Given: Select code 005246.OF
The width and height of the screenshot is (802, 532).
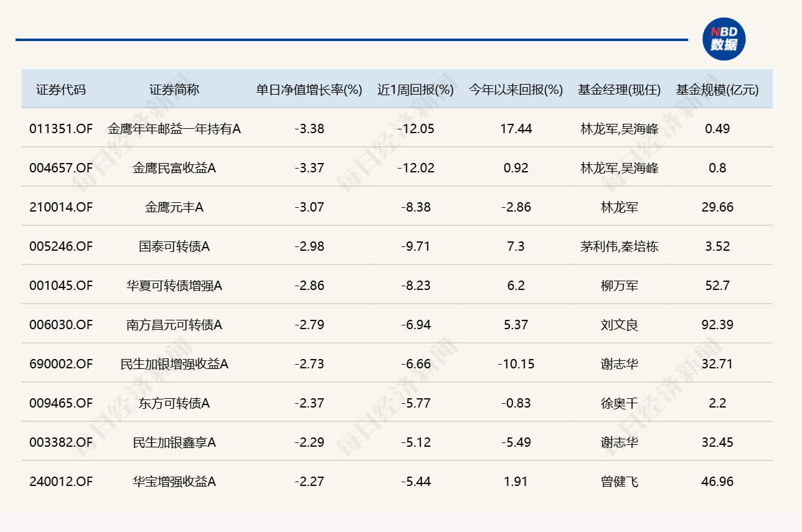Looking at the screenshot, I should coord(61,246).
